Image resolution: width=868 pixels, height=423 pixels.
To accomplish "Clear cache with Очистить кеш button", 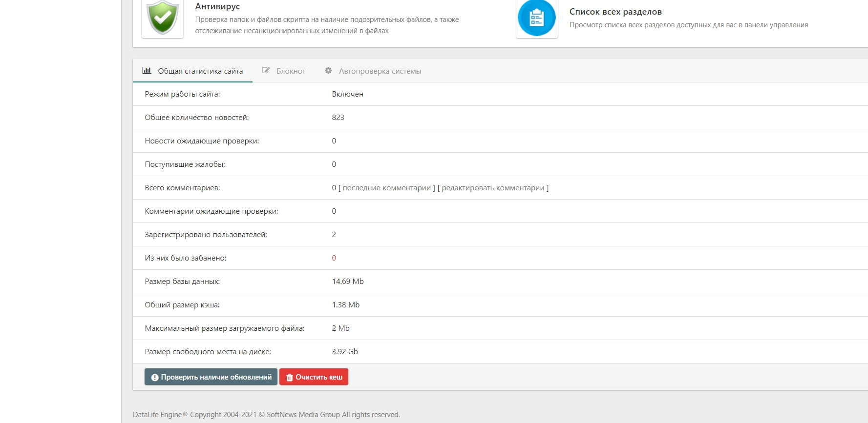I will tap(314, 377).
